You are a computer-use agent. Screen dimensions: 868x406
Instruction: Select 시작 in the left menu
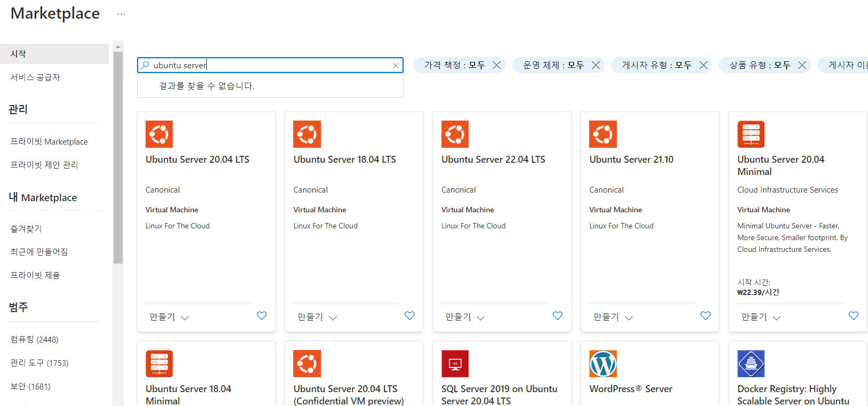coord(54,54)
